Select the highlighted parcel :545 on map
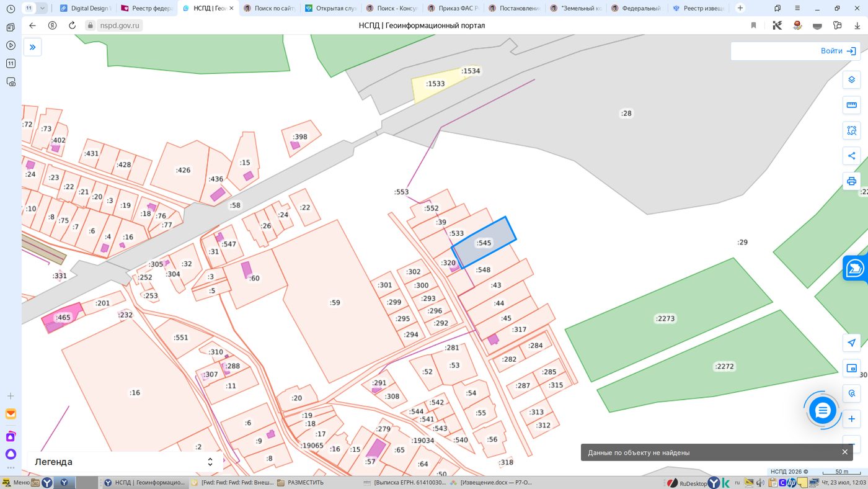 [x=484, y=243]
